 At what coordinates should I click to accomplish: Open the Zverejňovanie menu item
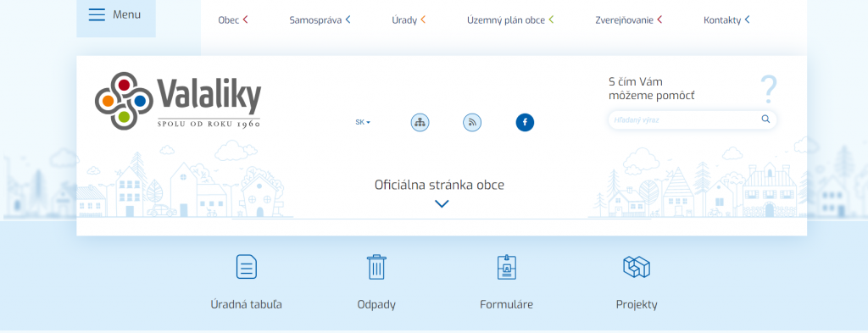tap(629, 20)
